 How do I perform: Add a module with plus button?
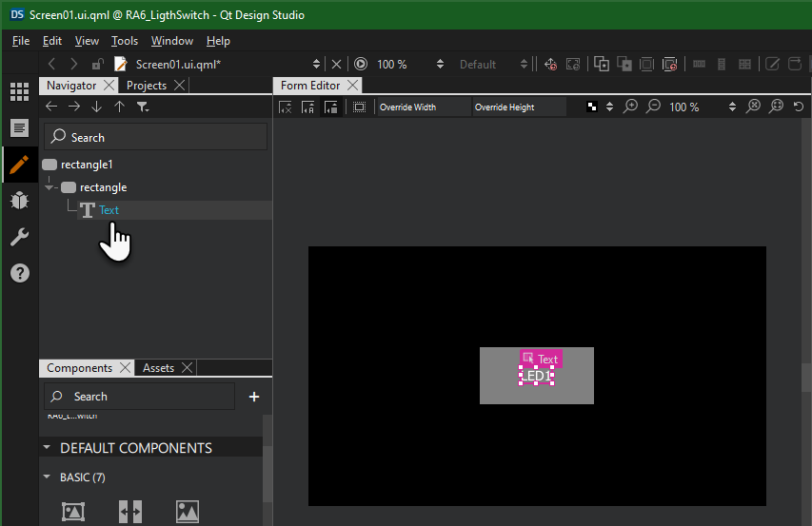(254, 397)
